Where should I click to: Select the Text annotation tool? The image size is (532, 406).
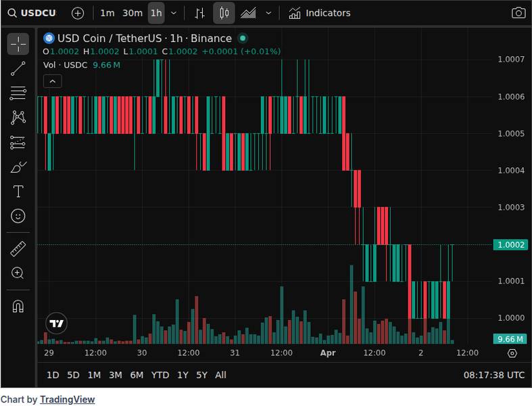click(x=18, y=191)
